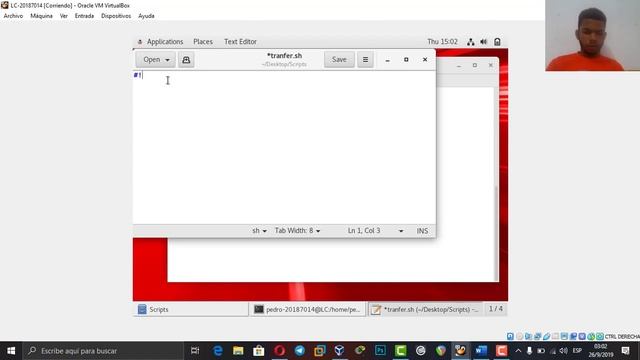Click Windows search box 'Escribe aquí para buscar'

click(103, 351)
